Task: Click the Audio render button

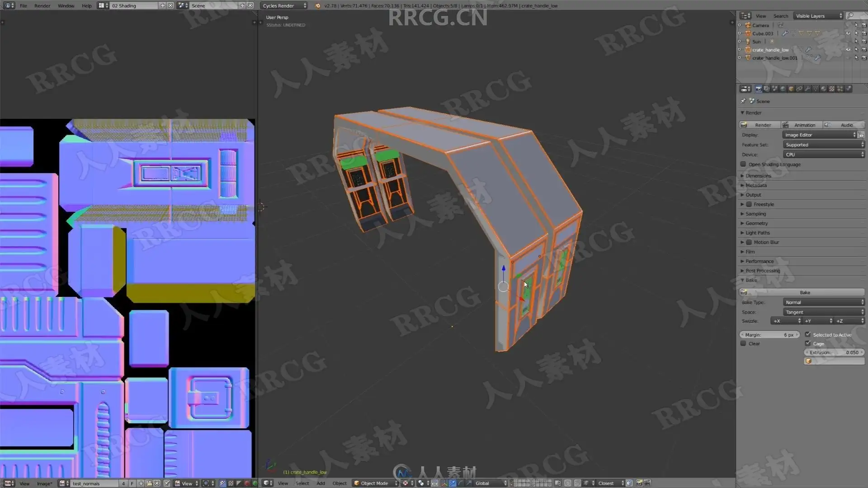Action: click(844, 125)
